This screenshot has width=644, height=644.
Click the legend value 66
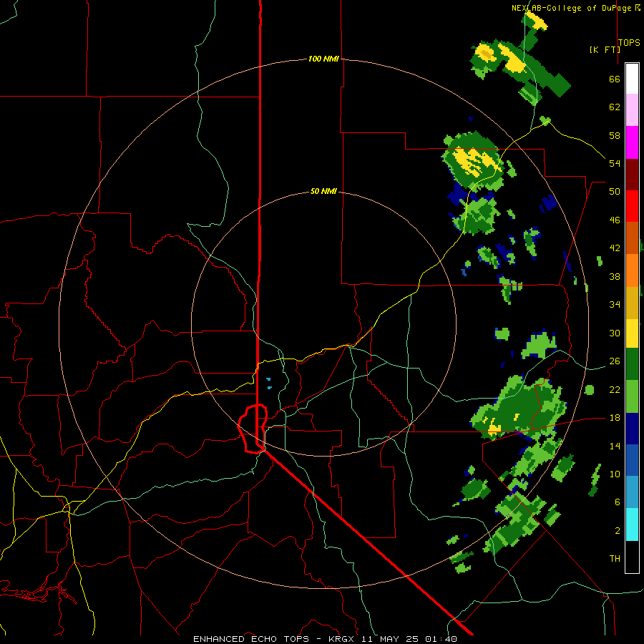615,79
